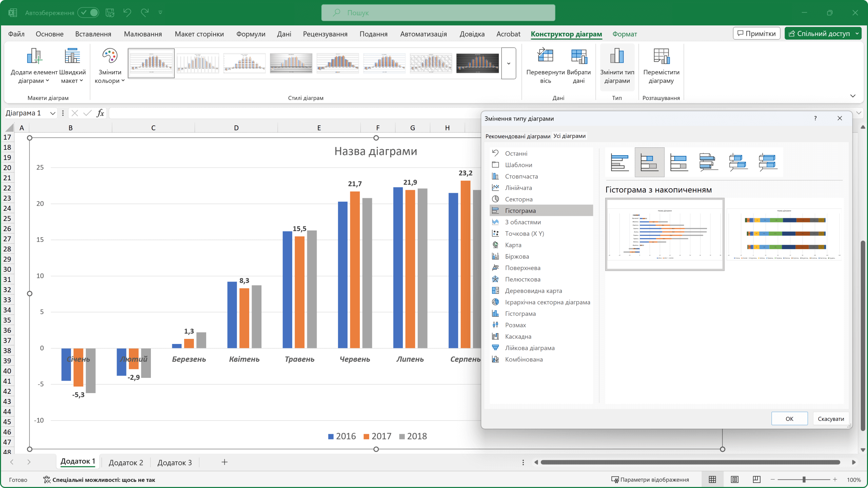Toggle the AutoSave (Автозбереження) switch
868x488 pixels.
click(88, 13)
